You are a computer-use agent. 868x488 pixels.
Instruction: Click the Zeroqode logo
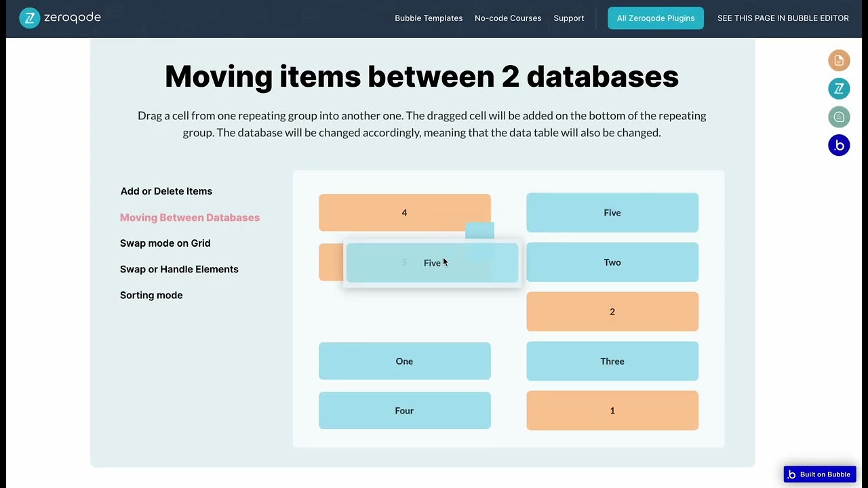tap(60, 18)
